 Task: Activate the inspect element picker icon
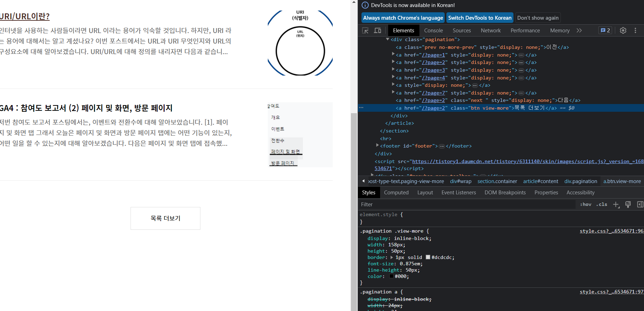[365, 31]
